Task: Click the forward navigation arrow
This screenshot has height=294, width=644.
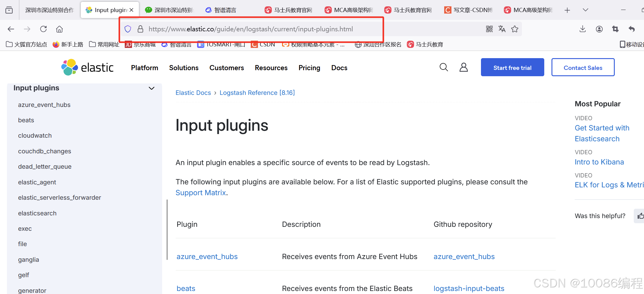Action: [27, 29]
